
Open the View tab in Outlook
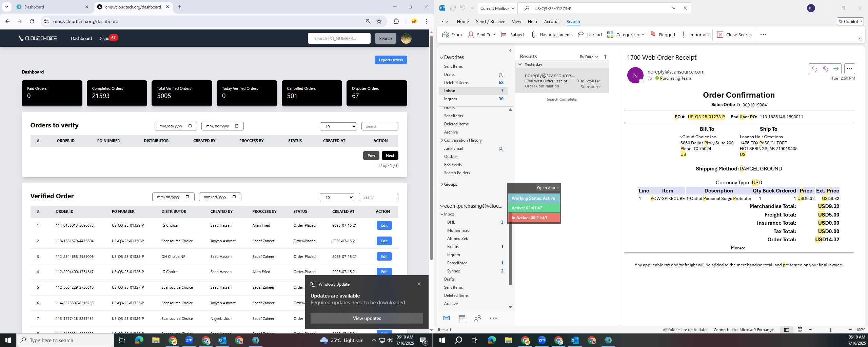point(516,21)
